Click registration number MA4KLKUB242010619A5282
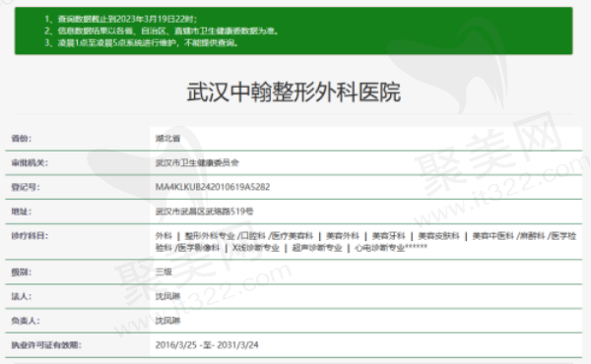 (x=213, y=187)
